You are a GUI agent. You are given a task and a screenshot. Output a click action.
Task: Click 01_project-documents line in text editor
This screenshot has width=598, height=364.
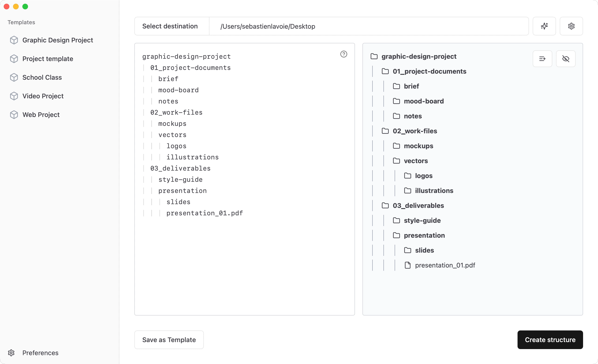point(190,68)
